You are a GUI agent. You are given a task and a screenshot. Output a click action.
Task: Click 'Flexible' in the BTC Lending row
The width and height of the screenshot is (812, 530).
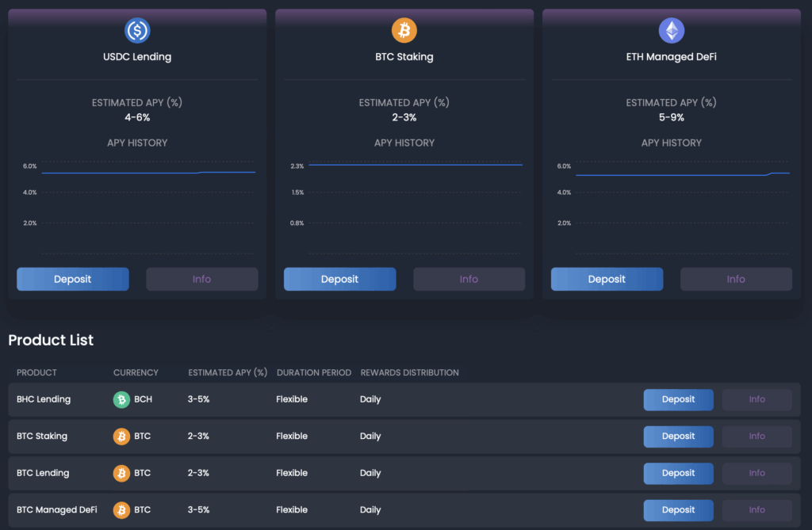coord(292,473)
